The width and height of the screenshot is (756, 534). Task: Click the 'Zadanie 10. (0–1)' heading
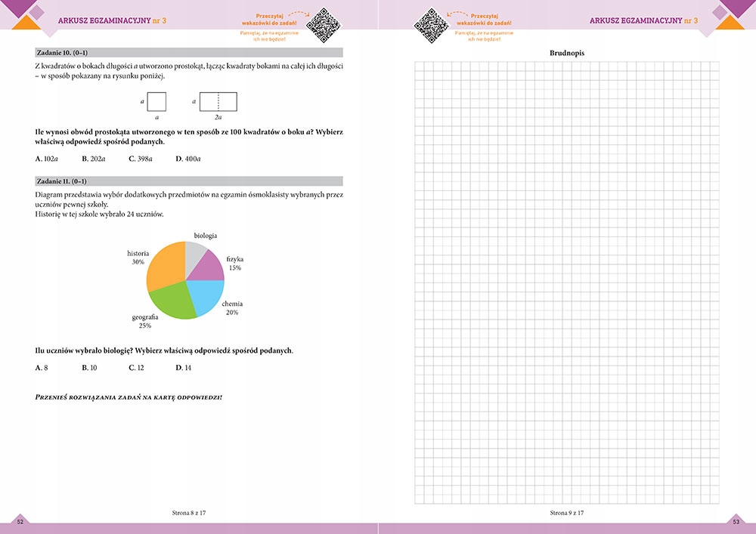click(x=189, y=52)
